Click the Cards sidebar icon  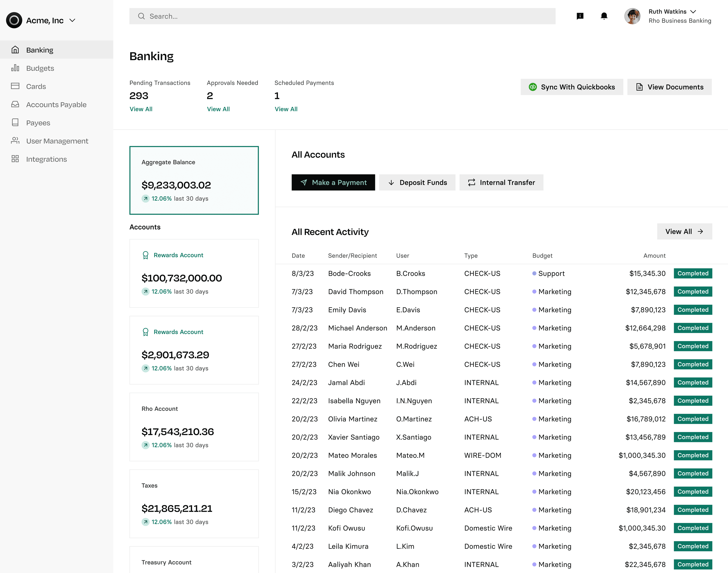15,86
